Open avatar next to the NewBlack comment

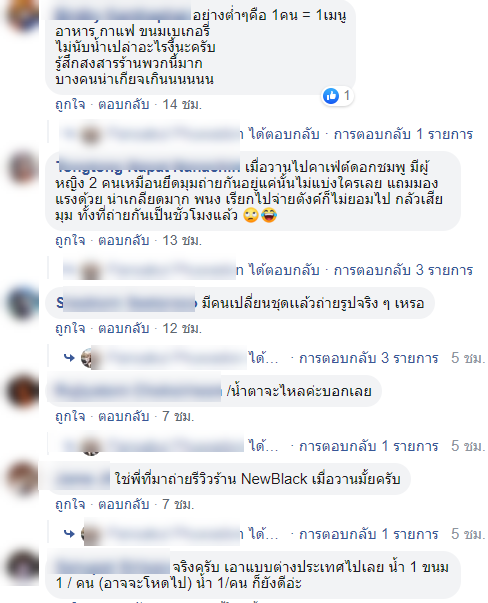tap(22, 479)
